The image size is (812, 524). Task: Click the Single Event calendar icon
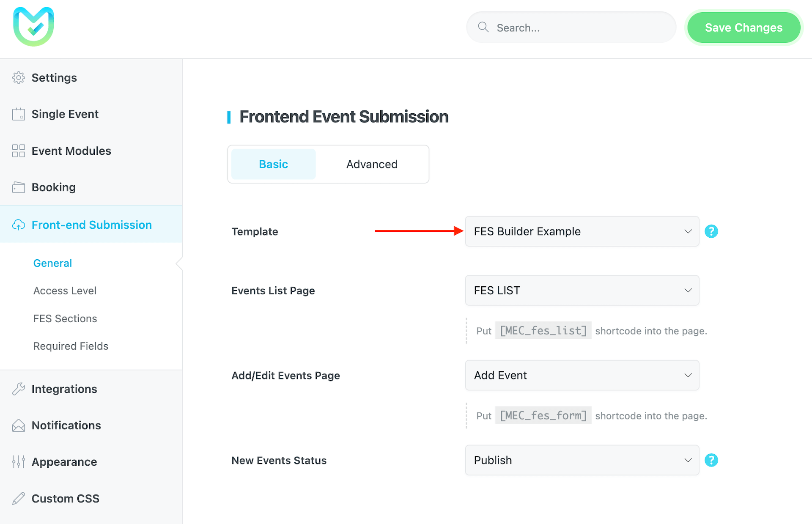pos(19,114)
